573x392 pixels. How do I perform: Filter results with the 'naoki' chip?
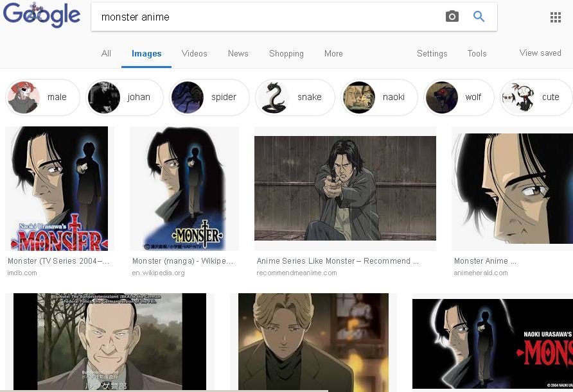[379, 98]
